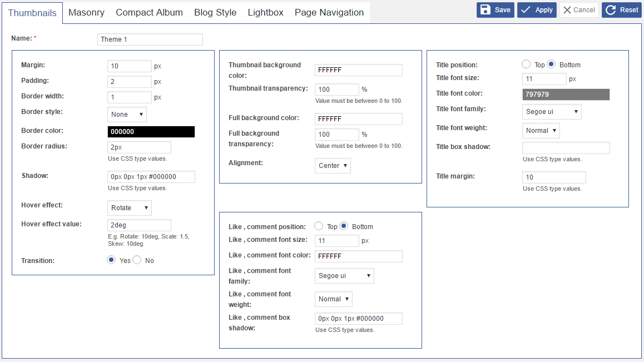Go to the Page Navigation tab
Screen dimensions: 644x362
click(x=329, y=12)
